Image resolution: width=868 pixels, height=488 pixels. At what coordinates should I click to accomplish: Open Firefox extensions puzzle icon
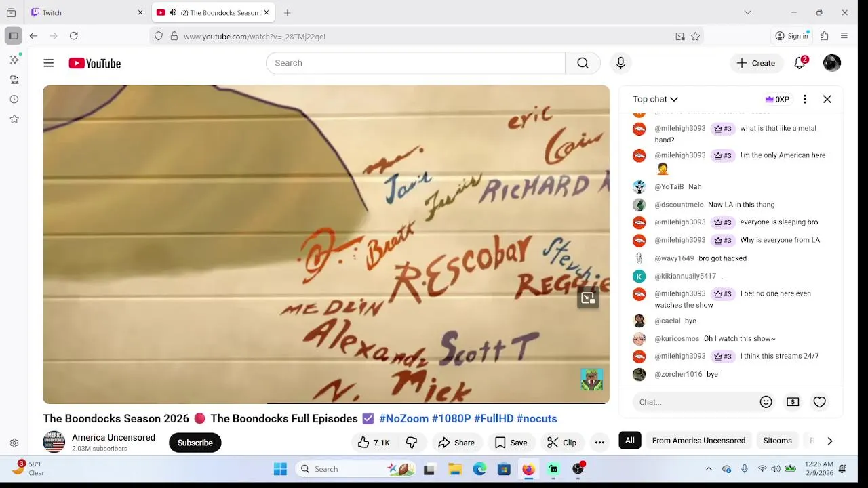pyautogui.click(x=825, y=36)
